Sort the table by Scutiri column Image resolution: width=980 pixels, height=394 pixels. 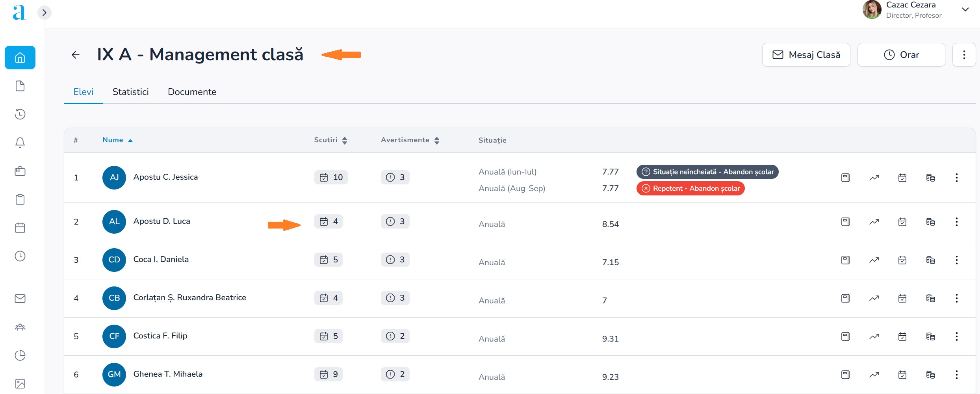point(330,140)
